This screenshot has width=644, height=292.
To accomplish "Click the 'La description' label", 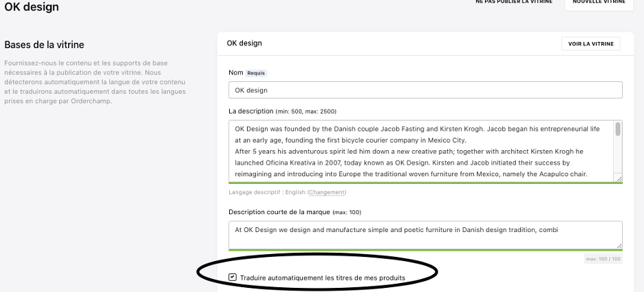I will click(x=251, y=111).
